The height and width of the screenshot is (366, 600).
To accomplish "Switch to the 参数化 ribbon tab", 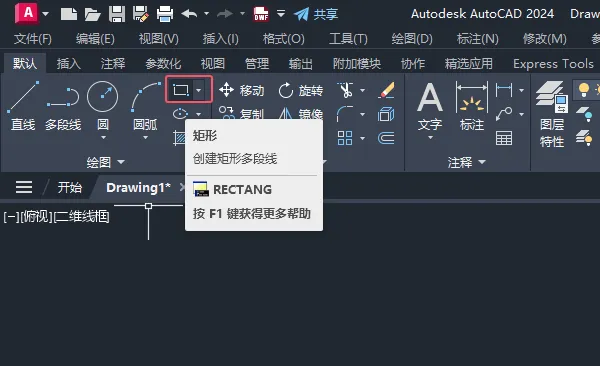I will pos(163,64).
